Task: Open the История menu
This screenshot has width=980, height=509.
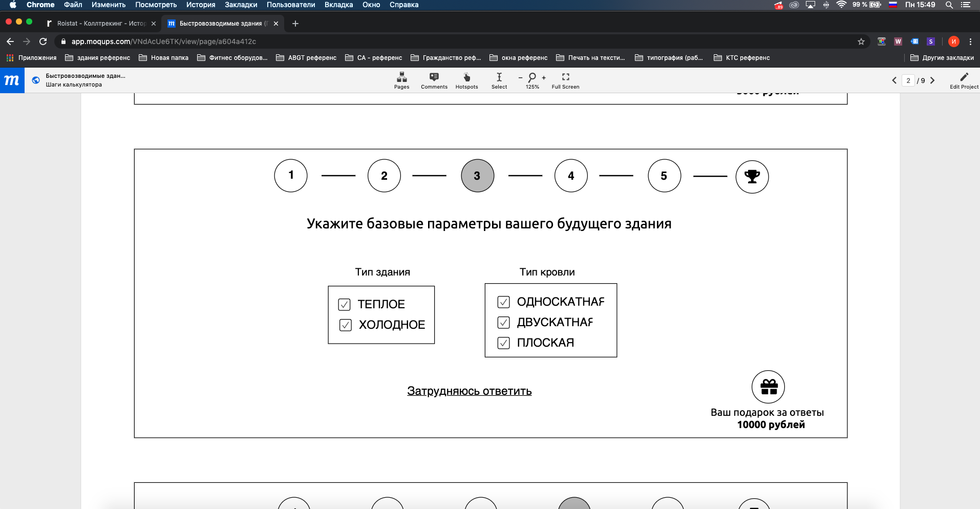Action: tap(201, 5)
